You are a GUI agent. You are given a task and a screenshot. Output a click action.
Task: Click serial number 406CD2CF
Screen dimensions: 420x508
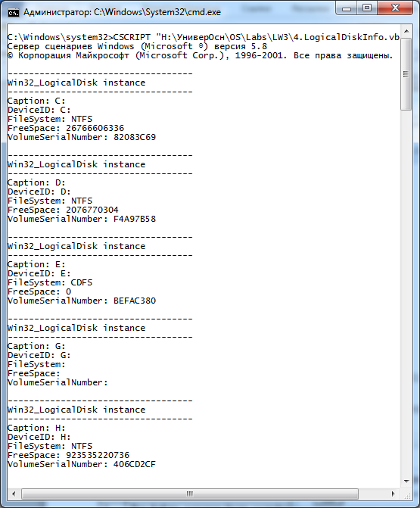(135, 463)
